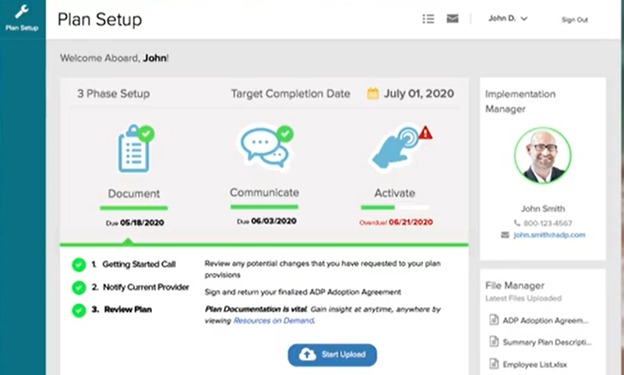Toggle the Notify Current Provider checkmark
Viewport: 624px width, 375px height.
[79, 287]
